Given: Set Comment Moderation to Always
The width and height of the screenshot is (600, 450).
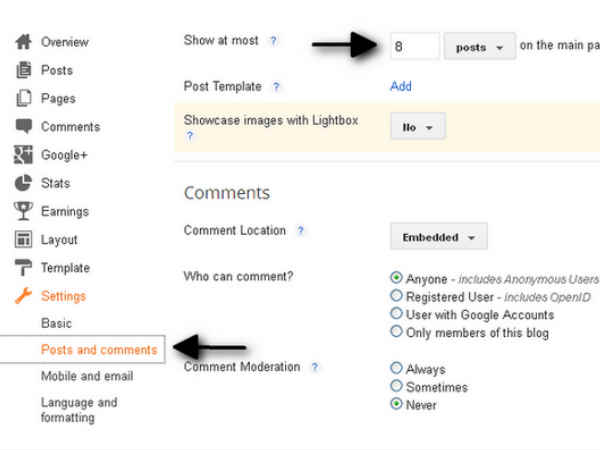Looking at the screenshot, I should (396, 368).
